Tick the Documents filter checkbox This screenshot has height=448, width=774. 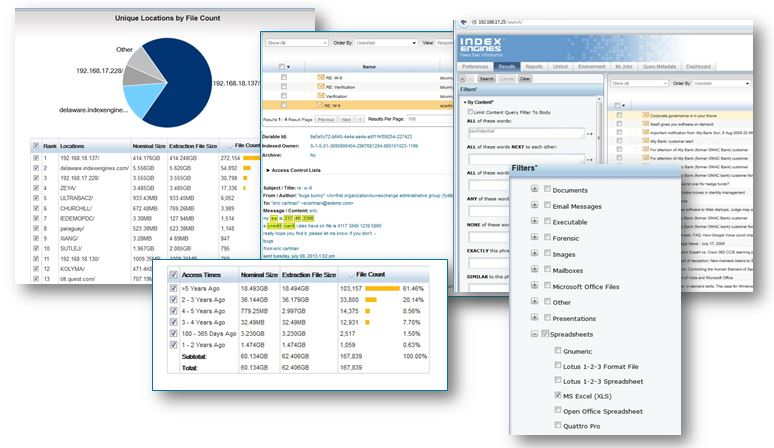coord(547,189)
